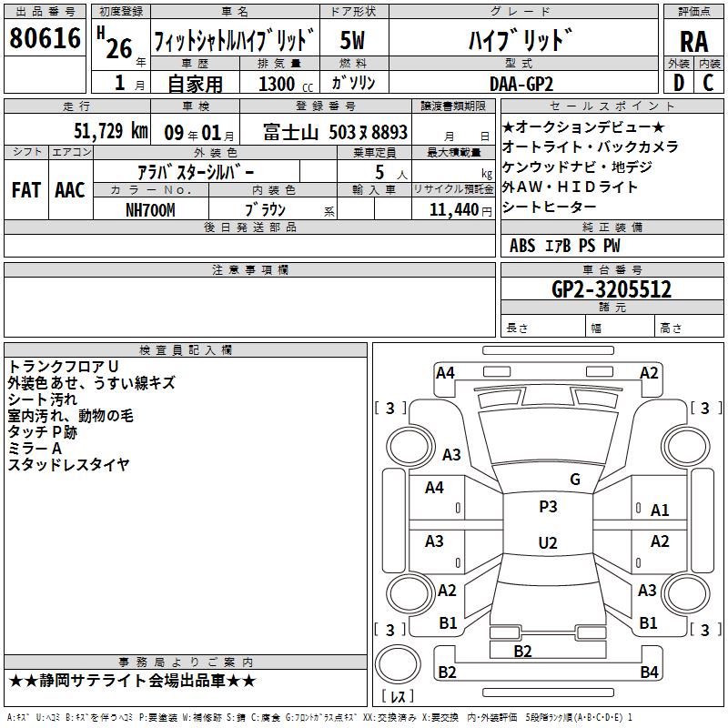728x728 pixels.
Task: Select the A1 scratch marker on door
Action: coord(660,511)
